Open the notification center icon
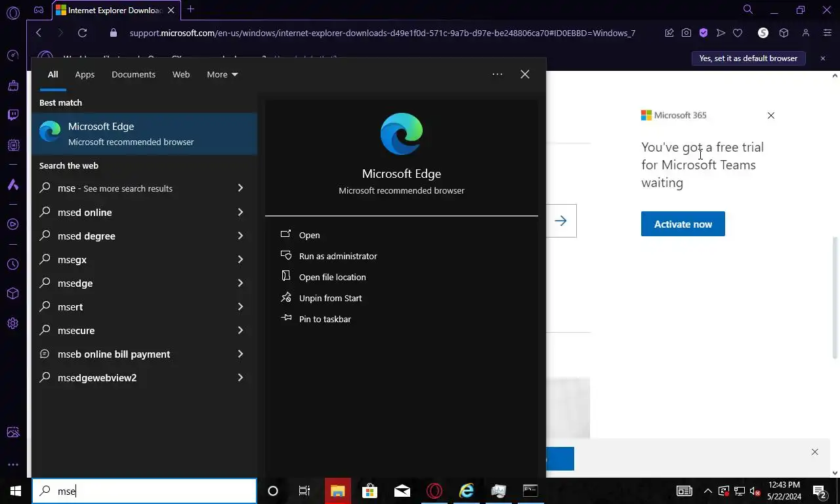The width and height of the screenshot is (840, 504). (819, 491)
